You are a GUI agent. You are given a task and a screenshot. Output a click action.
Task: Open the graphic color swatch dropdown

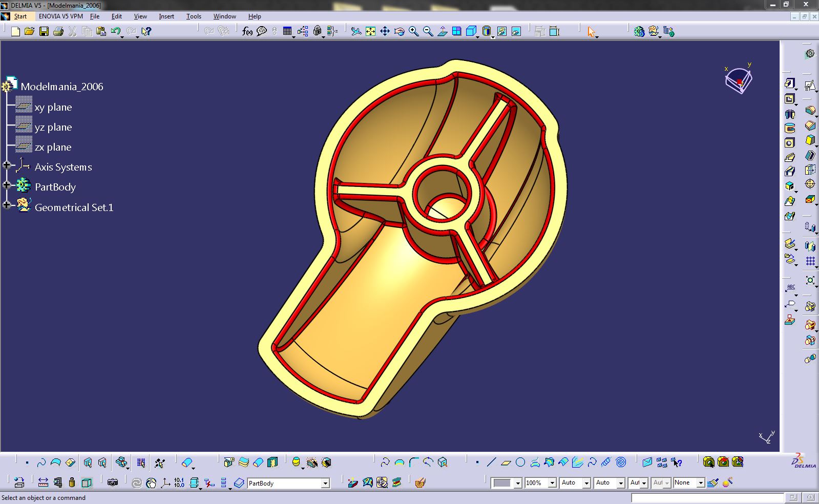518,483
